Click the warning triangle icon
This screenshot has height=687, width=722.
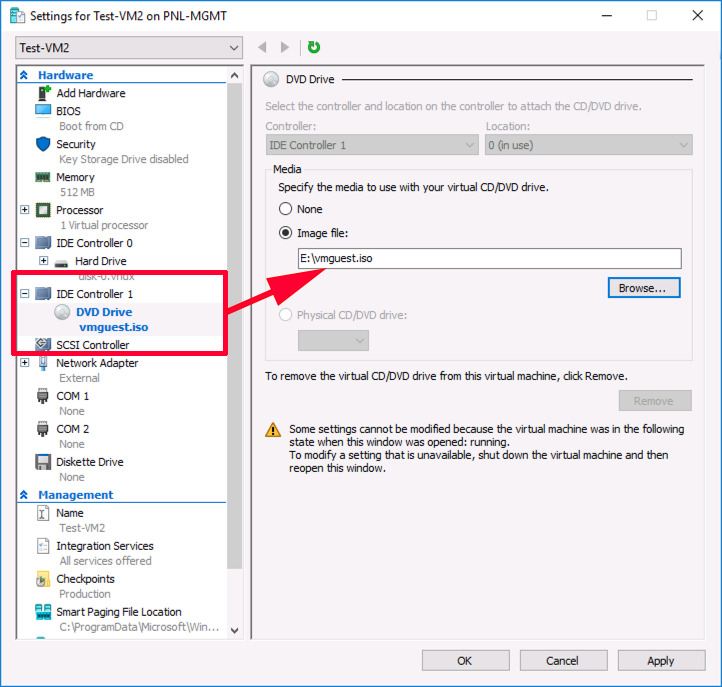click(273, 430)
